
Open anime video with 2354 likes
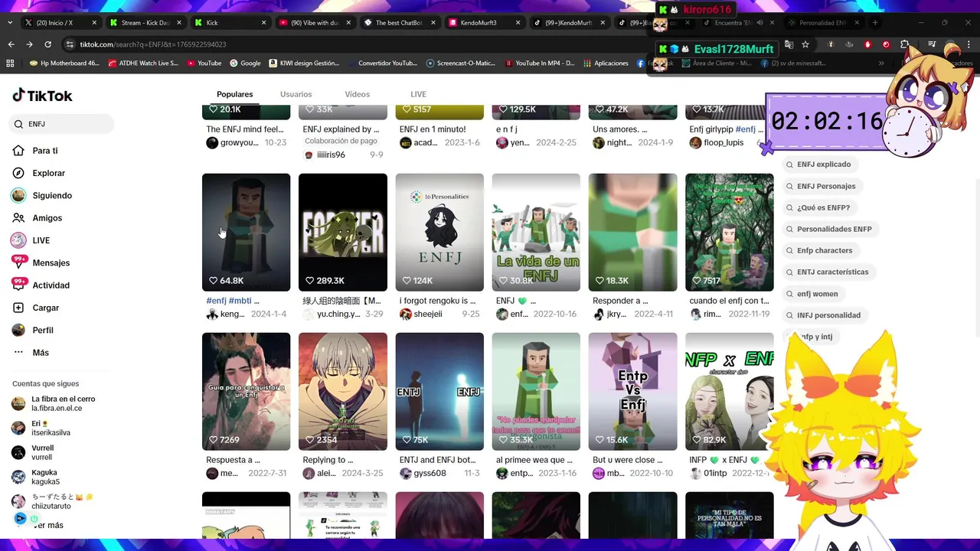[342, 391]
